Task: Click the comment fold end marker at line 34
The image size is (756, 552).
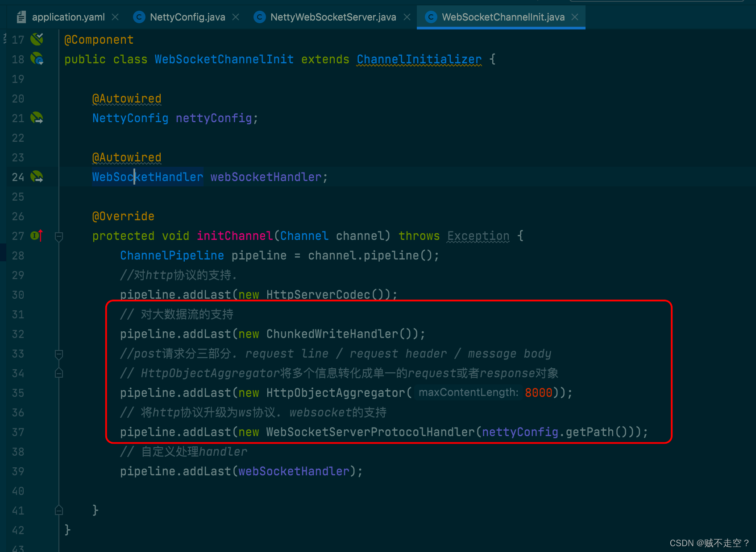Action: pos(58,373)
